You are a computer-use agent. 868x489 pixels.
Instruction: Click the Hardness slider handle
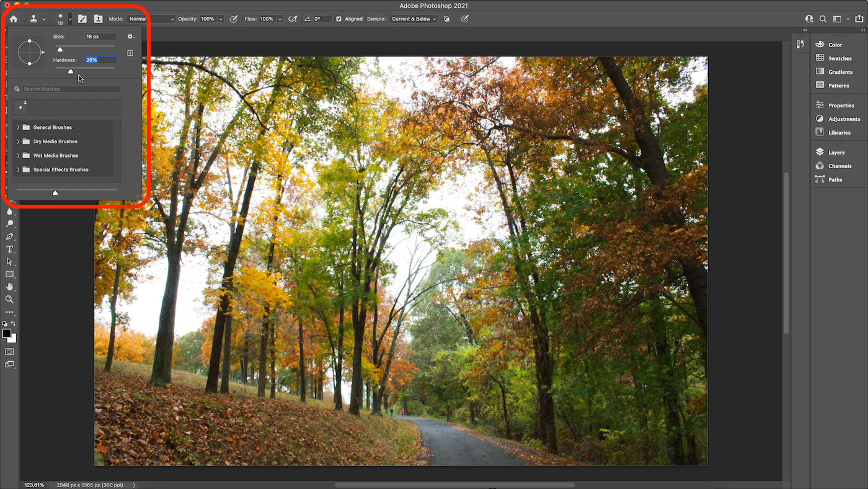71,71
